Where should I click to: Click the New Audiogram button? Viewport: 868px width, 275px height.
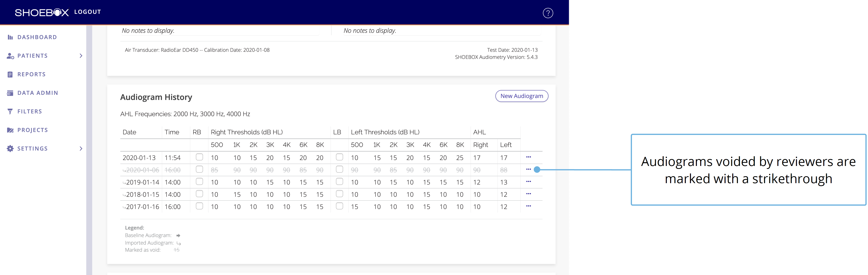click(522, 96)
